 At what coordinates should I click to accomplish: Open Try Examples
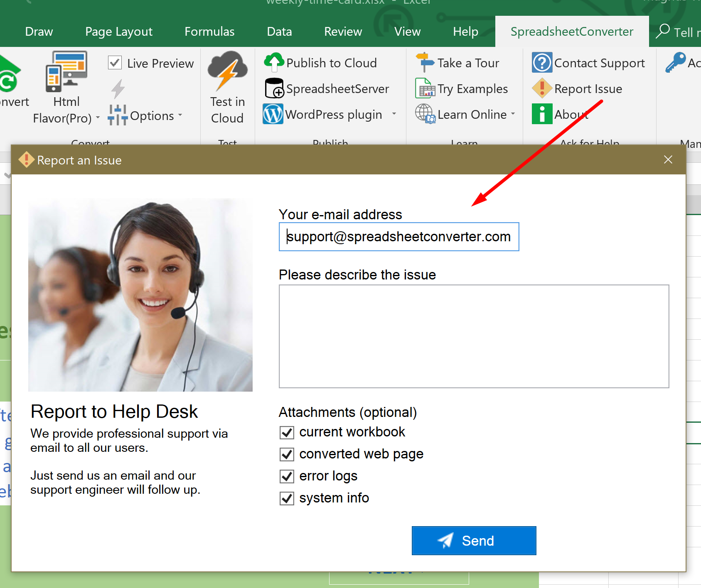425,88
